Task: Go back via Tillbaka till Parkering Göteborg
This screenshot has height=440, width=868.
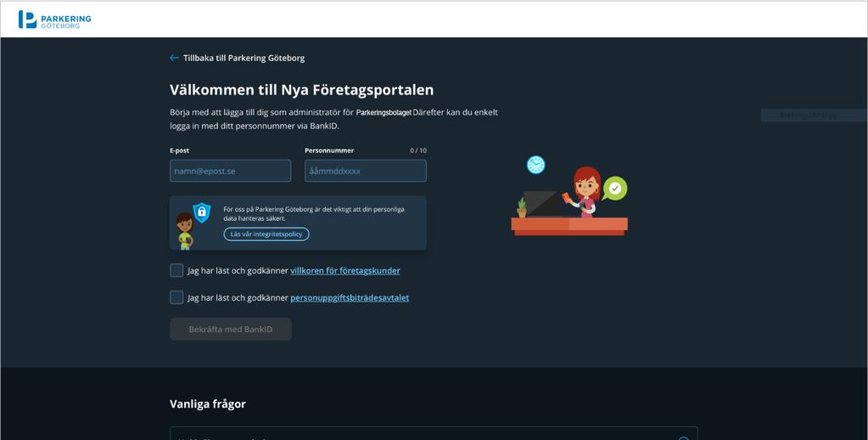Action: 244,58
